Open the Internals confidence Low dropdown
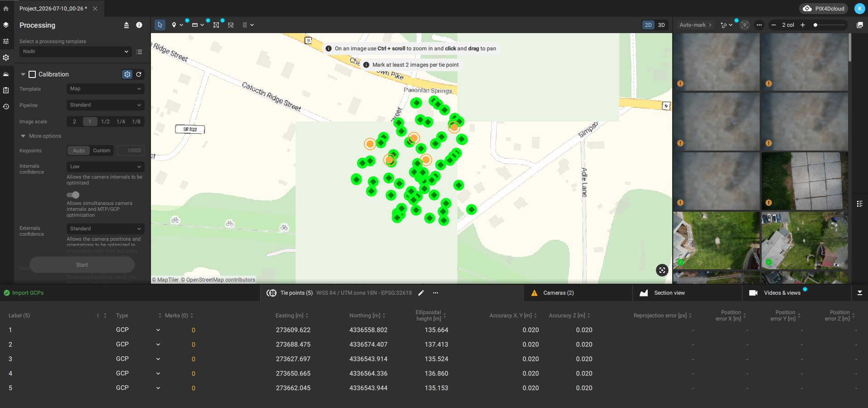868x408 pixels. [106, 167]
